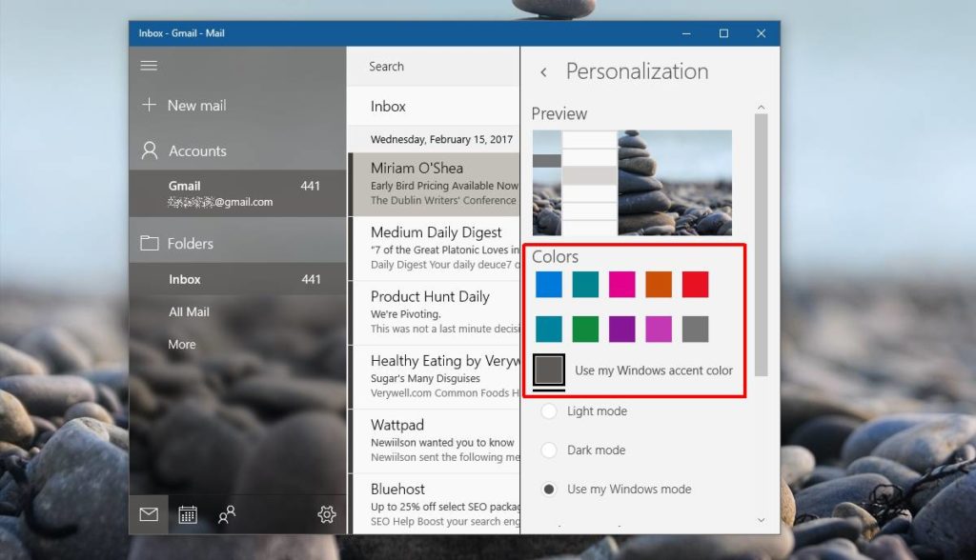Go back from Personalization settings
The width and height of the screenshot is (976, 560).
[x=543, y=71]
